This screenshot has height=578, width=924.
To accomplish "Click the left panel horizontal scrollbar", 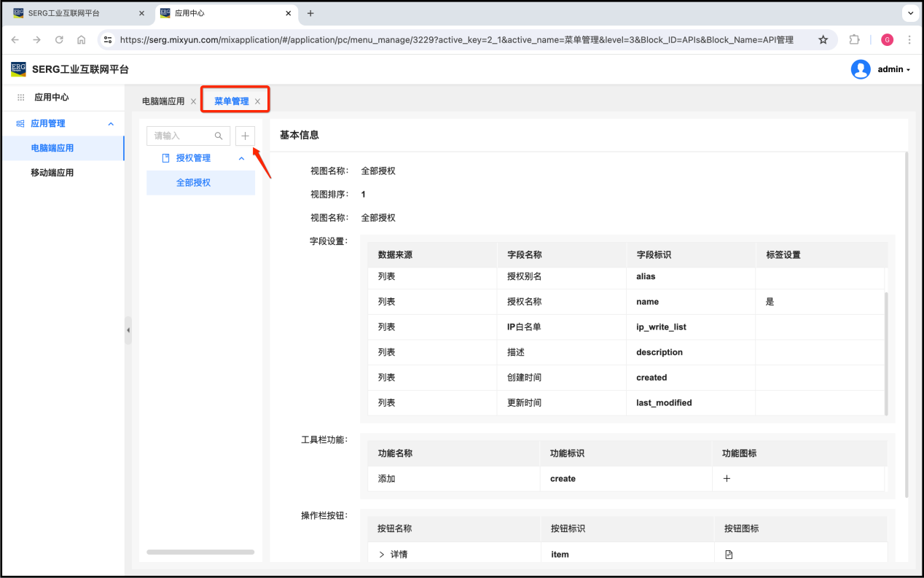I will 200,552.
